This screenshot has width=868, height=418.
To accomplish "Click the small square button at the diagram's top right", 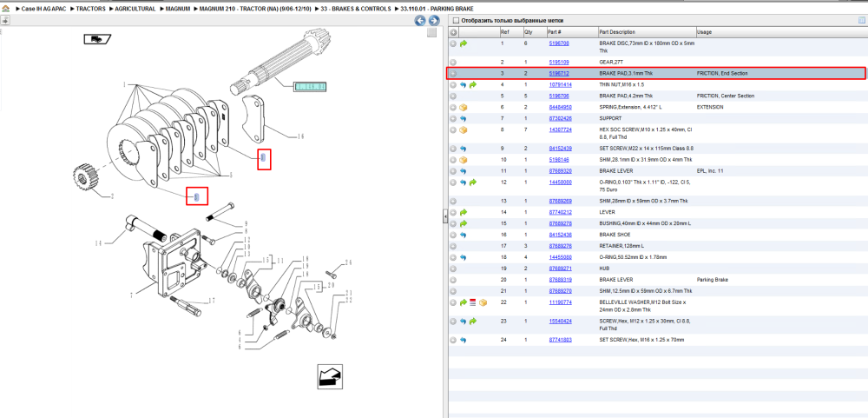I will pos(431,33).
